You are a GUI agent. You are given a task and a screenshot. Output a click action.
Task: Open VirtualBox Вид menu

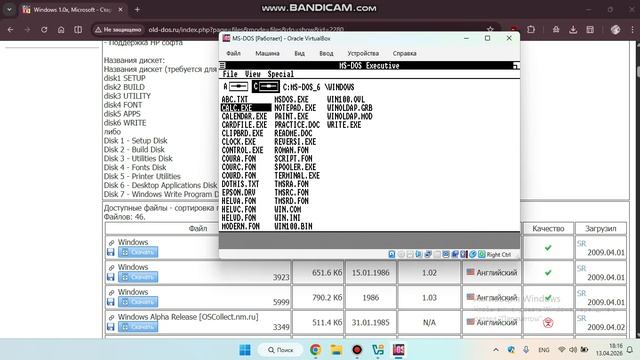point(300,53)
